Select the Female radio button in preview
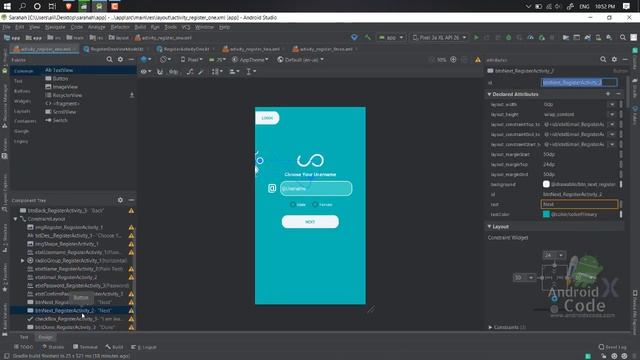The width and height of the screenshot is (640, 360). 315,204
